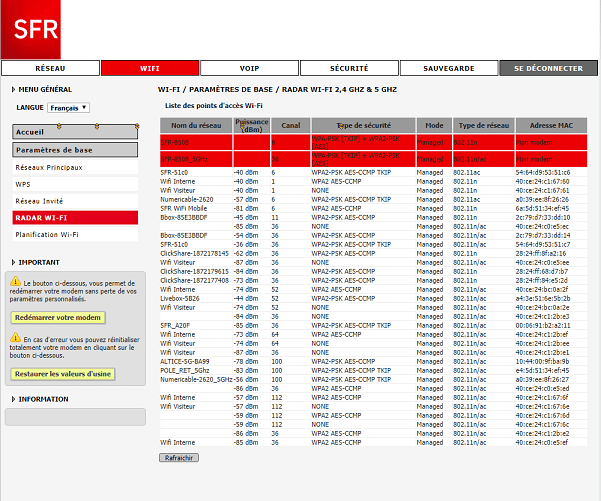This screenshot has width=601, height=501.
Task: Select the SFR-8508_5GHz network name
Action: coord(184,159)
